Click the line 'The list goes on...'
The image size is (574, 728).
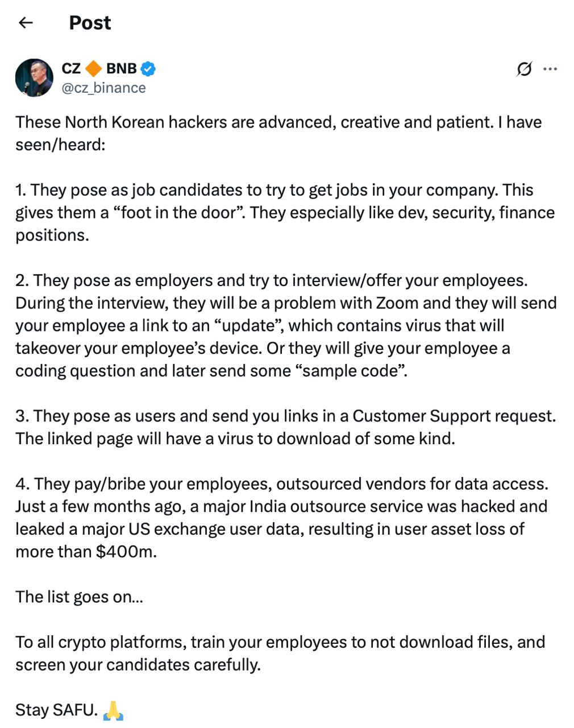(79, 597)
